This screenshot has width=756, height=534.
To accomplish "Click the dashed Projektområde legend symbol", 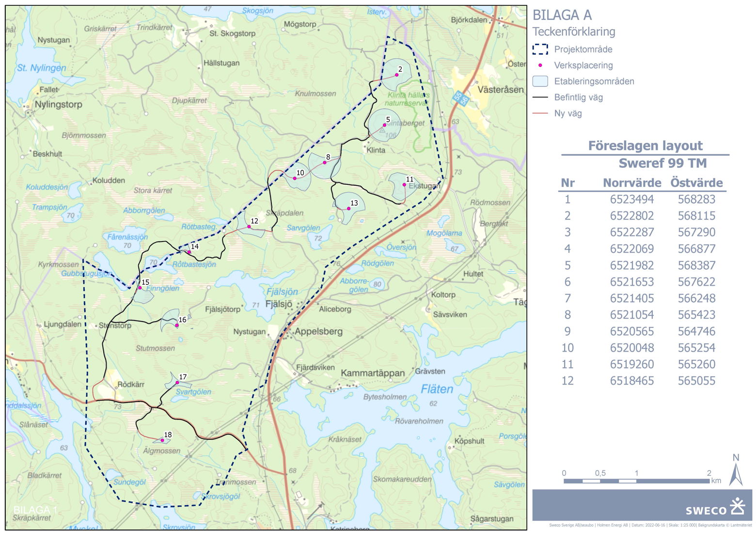I will [540, 49].
